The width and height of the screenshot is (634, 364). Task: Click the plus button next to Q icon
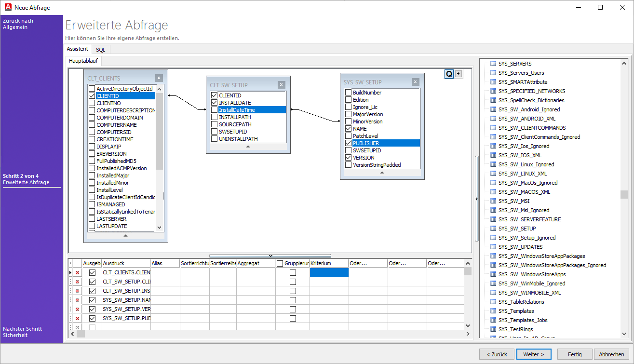click(459, 74)
